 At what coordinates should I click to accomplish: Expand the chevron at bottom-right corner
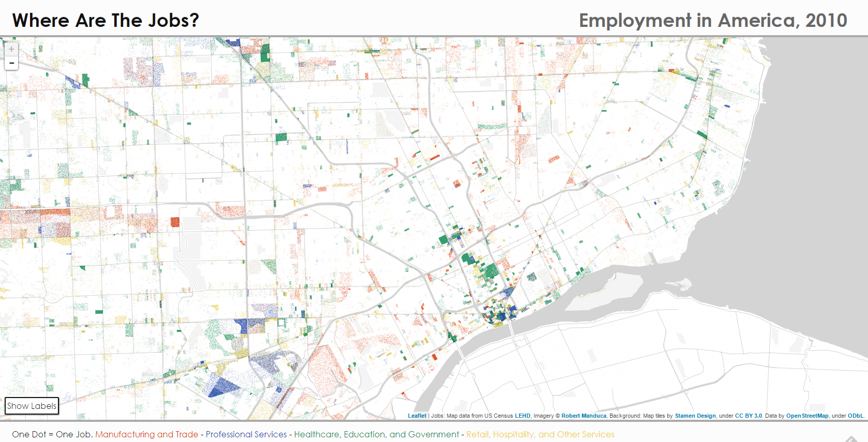pyautogui.click(x=851, y=439)
